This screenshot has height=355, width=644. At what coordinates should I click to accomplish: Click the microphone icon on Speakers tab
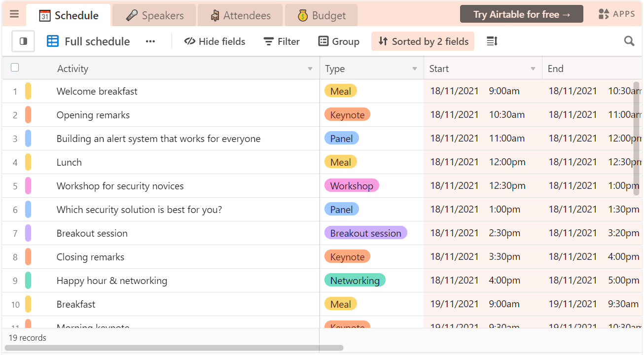pos(132,15)
